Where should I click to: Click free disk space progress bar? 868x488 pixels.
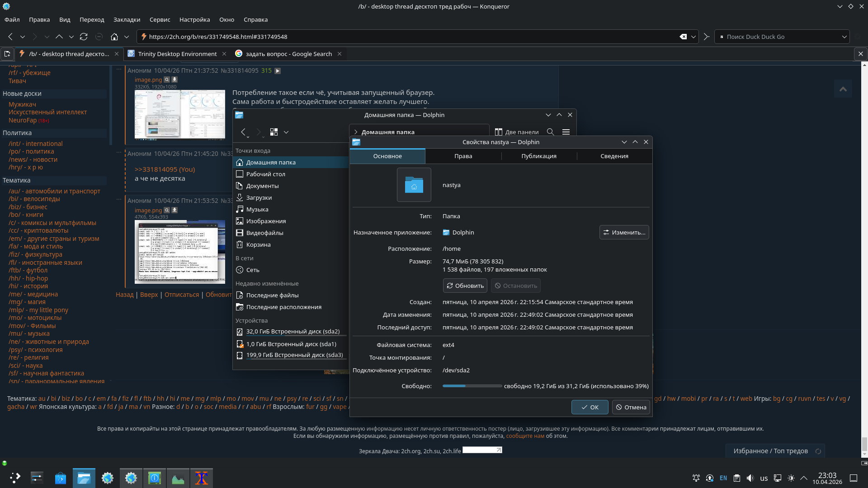click(472, 386)
